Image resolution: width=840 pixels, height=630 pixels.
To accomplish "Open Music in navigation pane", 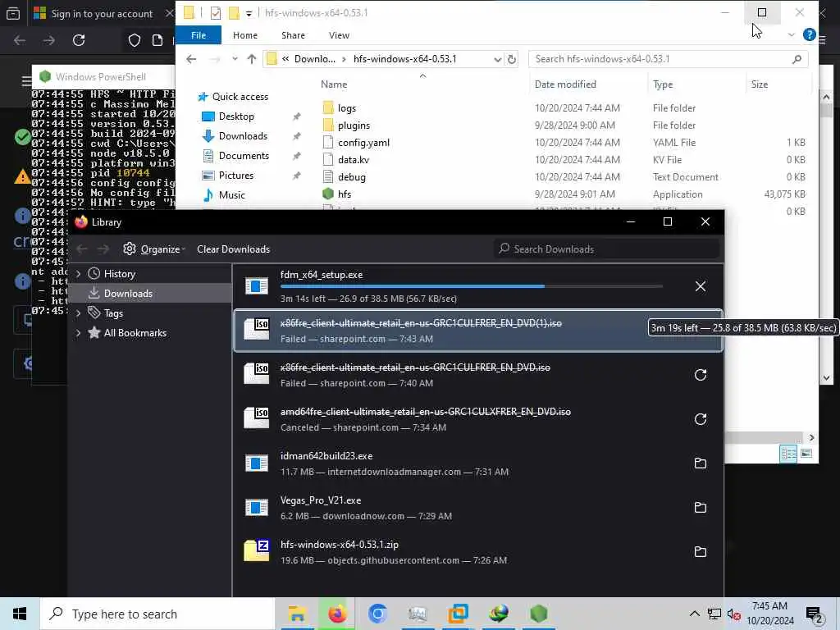I will click(231, 195).
